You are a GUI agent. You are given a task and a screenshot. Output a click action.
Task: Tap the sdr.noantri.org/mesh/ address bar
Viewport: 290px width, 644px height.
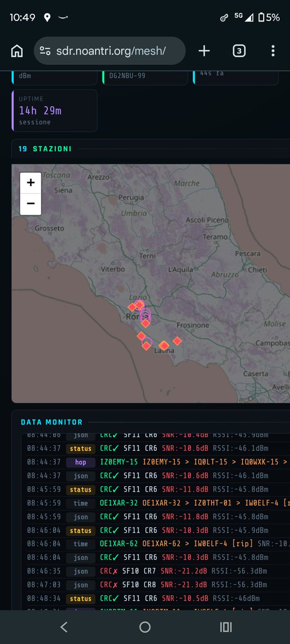(110, 51)
